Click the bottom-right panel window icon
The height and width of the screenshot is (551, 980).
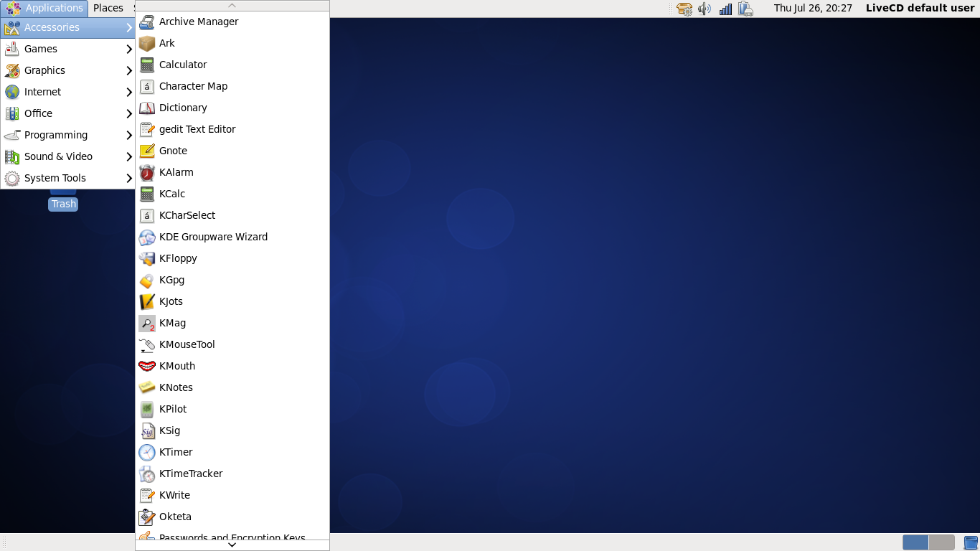[971, 542]
